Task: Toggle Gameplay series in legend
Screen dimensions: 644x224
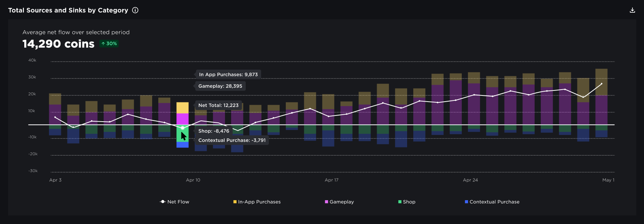Action: tap(339, 202)
